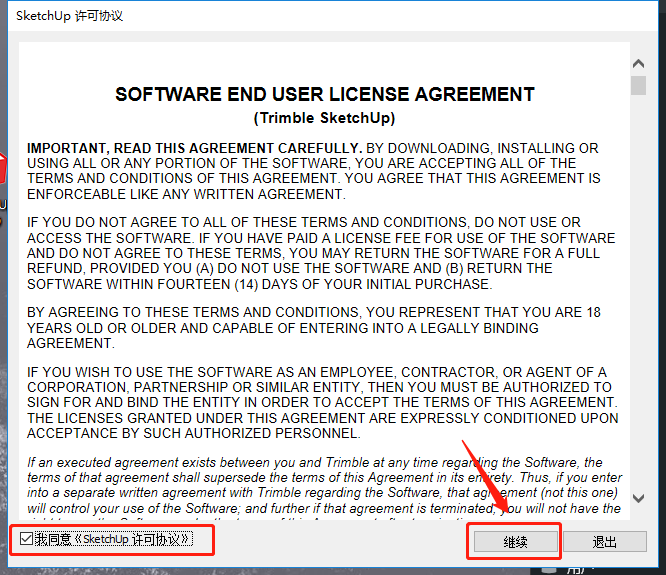Click the SketchUp 许可协议 window title
The width and height of the screenshot is (666, 575).
click(x=70, y=16)
